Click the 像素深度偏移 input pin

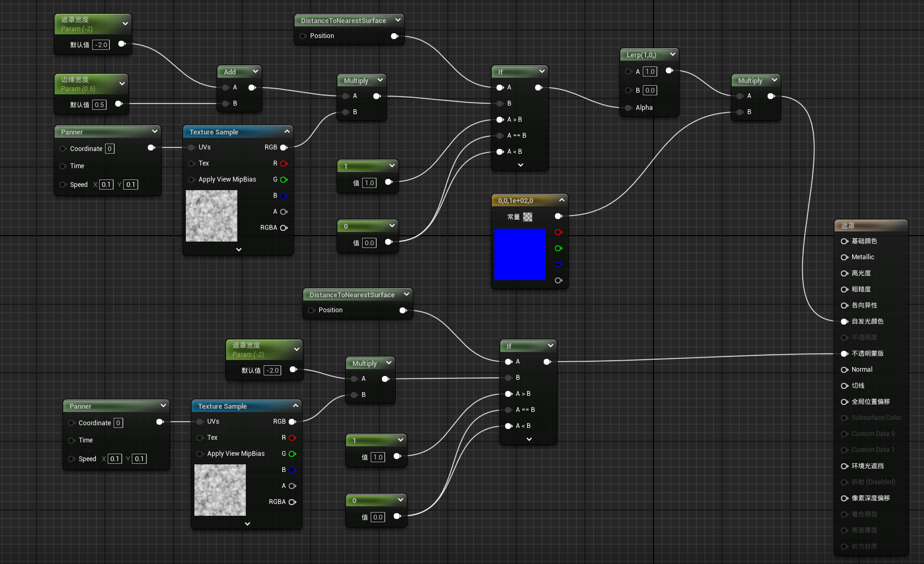coord(845,498)
